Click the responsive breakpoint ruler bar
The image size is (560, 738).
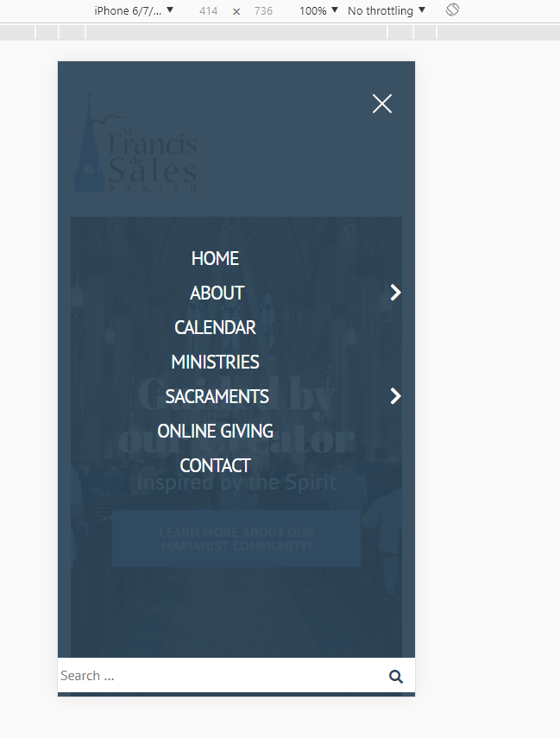(280, 32)
